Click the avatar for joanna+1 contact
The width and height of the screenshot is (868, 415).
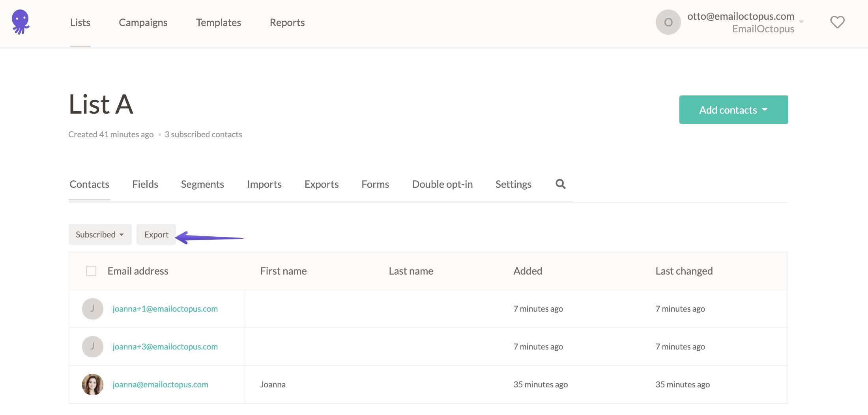pyautogui.click(x=92, y=309)
